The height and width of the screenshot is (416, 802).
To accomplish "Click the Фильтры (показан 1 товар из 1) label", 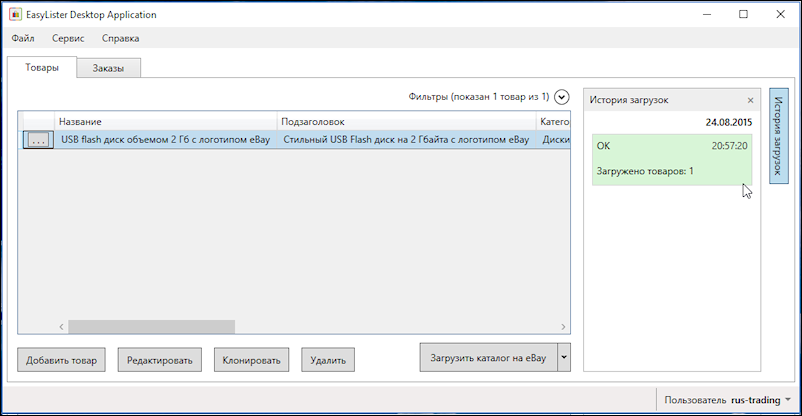I will (479, 97).
